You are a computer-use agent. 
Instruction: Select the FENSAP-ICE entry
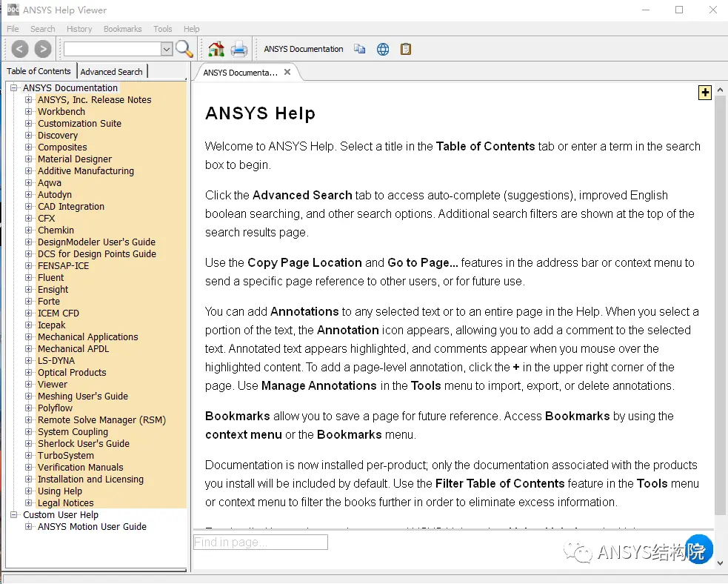click(63, 265)
